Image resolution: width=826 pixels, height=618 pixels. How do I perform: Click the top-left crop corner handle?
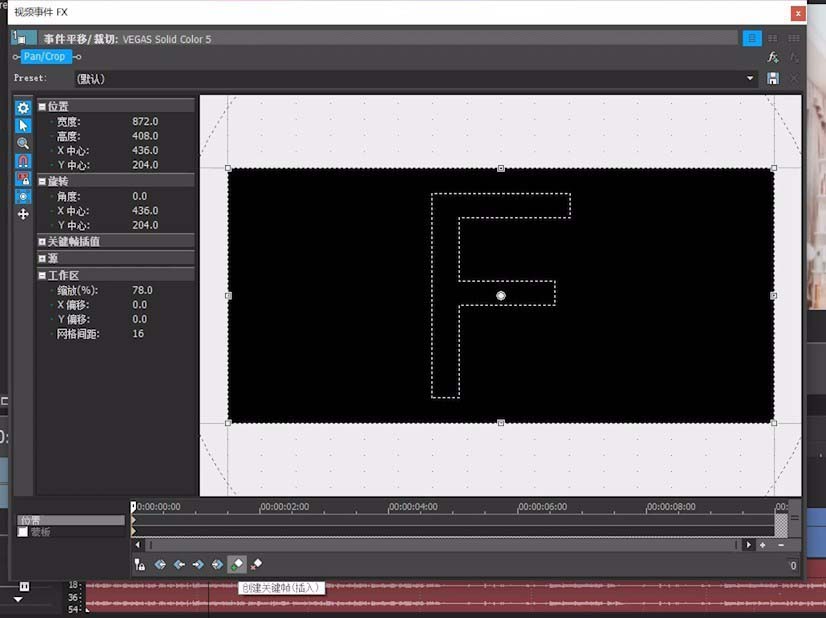228,168
